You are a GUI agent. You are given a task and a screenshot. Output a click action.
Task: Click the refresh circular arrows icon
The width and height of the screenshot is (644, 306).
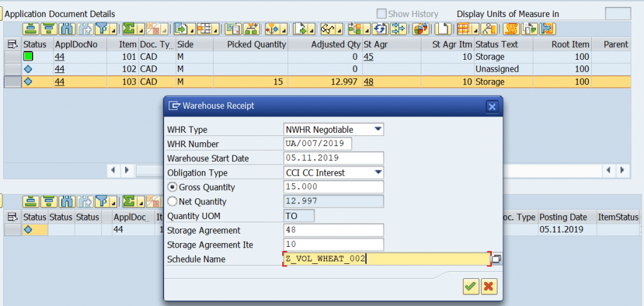click(380, 29)
